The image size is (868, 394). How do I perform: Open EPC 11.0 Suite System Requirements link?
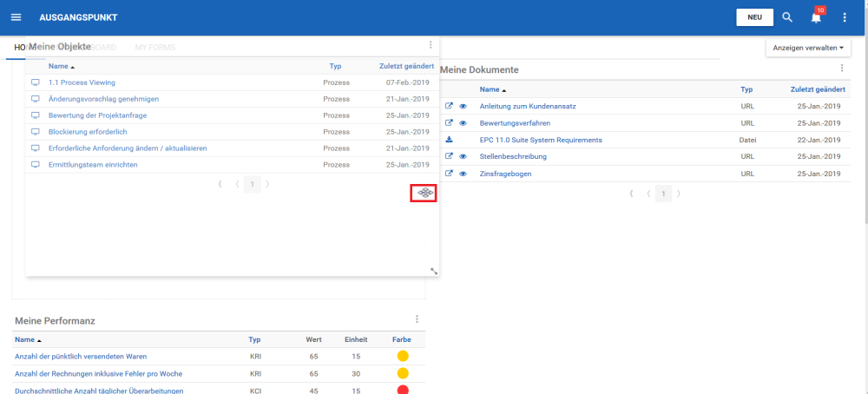(x=541, y=140)
